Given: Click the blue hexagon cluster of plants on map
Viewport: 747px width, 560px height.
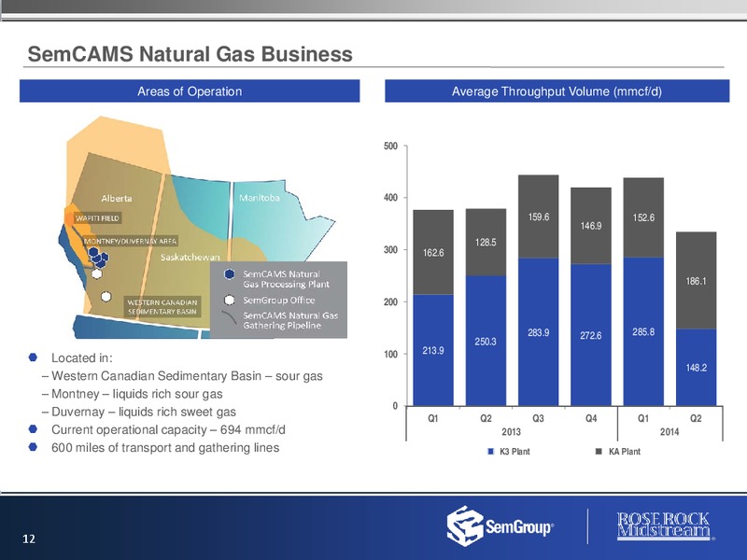Looking at the screenshot, I should point(99,258).
